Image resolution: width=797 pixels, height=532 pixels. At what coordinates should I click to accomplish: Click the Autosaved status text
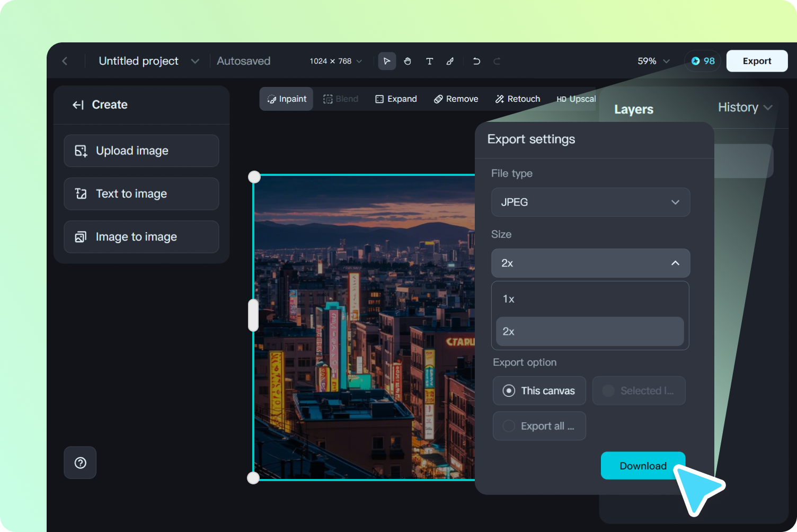[243, 61]
